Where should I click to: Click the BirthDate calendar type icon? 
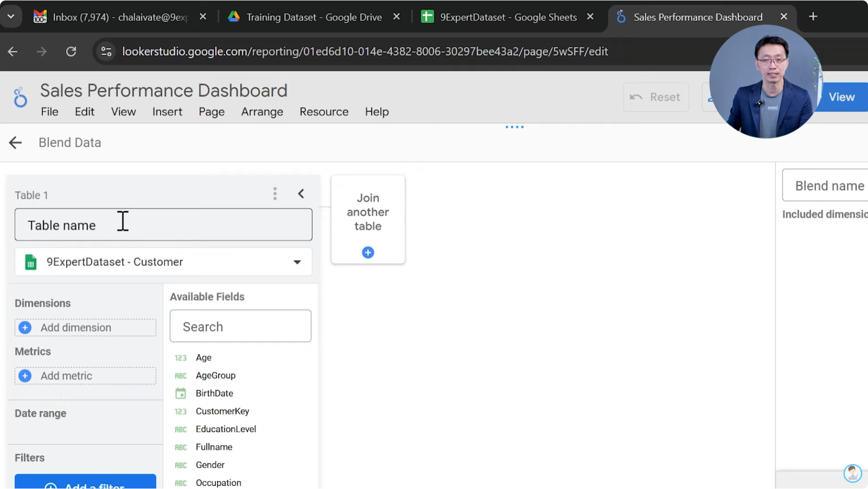pyautogui.click(x=181, y=393)
